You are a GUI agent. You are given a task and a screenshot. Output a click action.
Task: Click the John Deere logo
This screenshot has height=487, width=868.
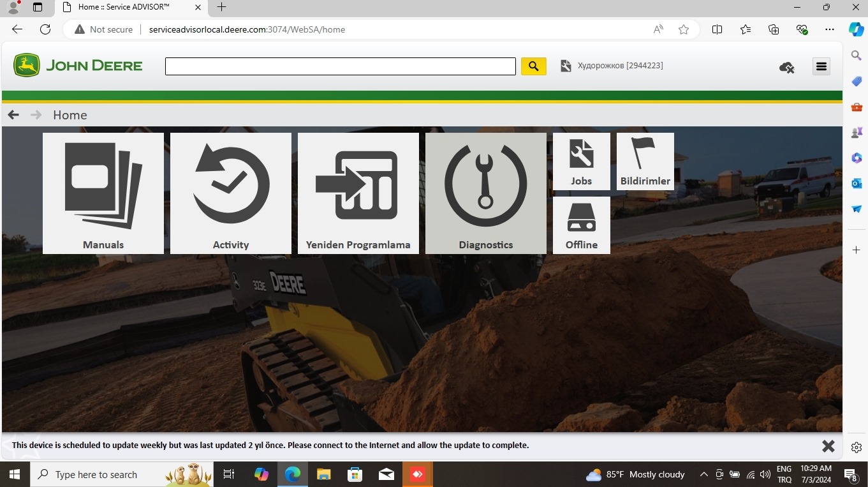[x=78, y=66]
